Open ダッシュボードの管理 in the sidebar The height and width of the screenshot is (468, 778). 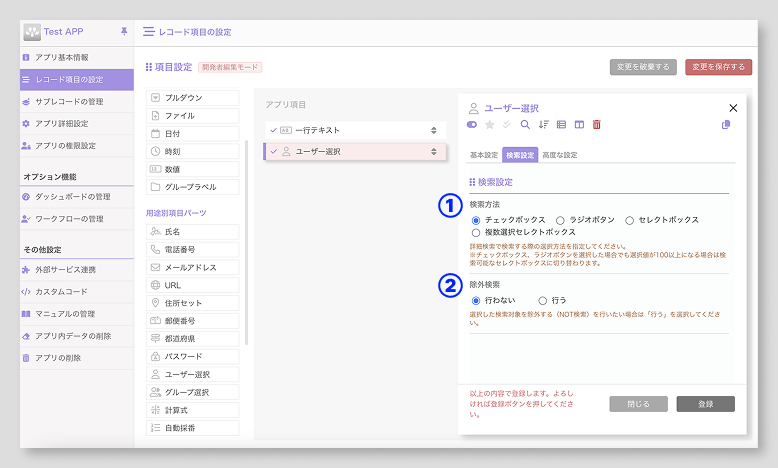pos(77,197)
